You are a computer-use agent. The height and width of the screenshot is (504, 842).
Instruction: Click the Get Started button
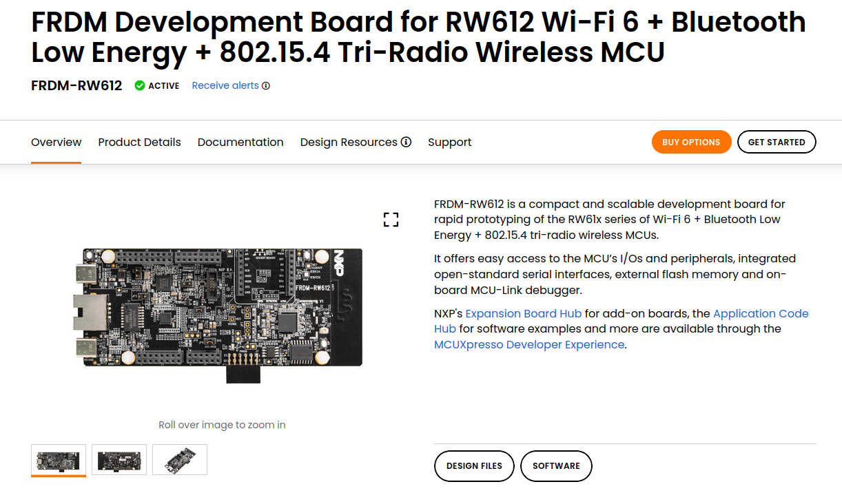(x=777, y=142)
